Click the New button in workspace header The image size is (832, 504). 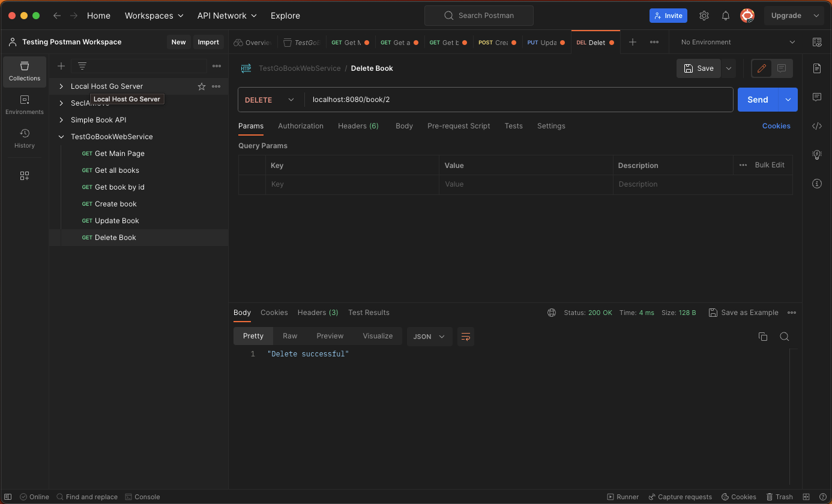(178, 42)
